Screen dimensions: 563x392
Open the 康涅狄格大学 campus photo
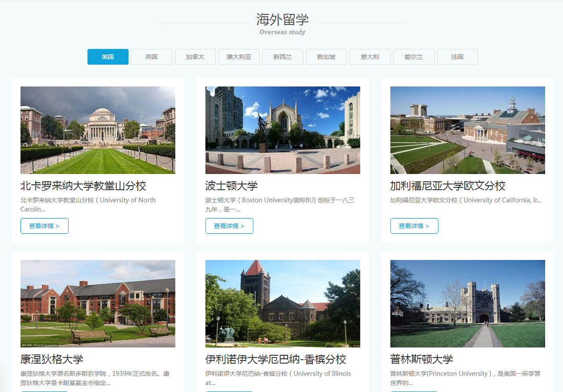pos(98,303)
